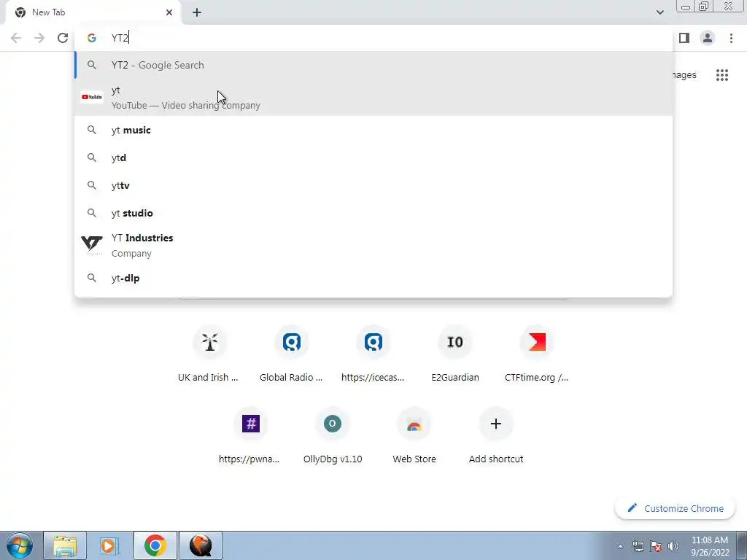Open the Global Radio shortcut
747x560 pixels.
(291, 355)
